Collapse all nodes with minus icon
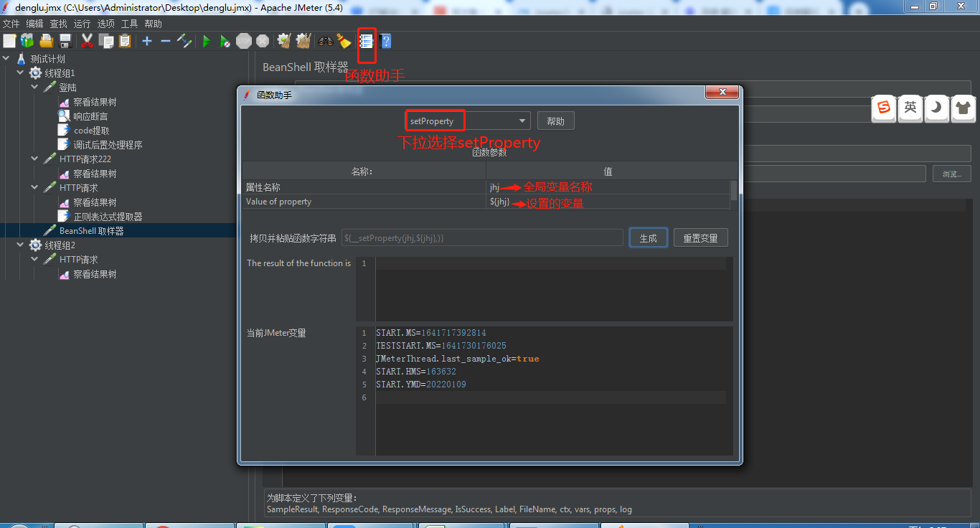The height and width of the screenshot is (528, 980). (x=166, y=41)
